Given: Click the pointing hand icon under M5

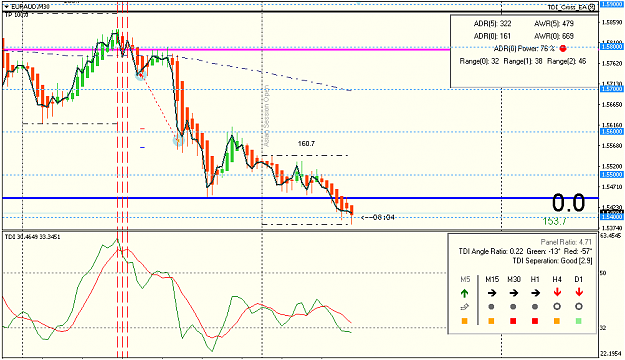Looking at the screenshot, I should point(464,307).
